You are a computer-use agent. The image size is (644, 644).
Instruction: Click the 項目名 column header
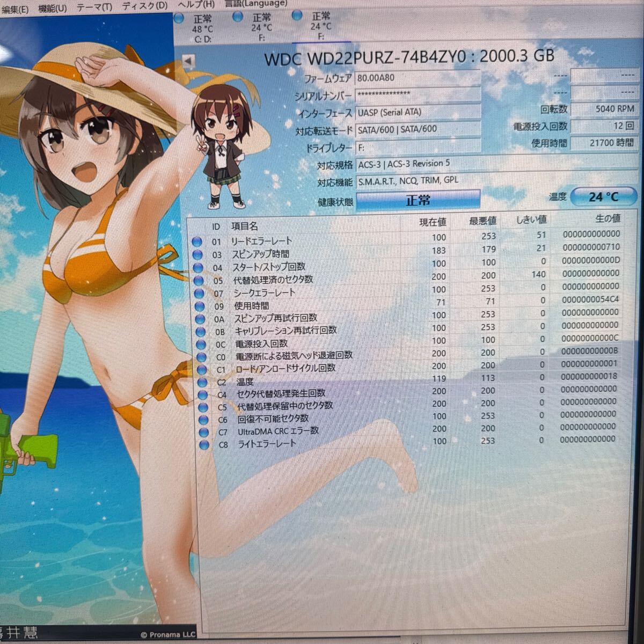245,226
